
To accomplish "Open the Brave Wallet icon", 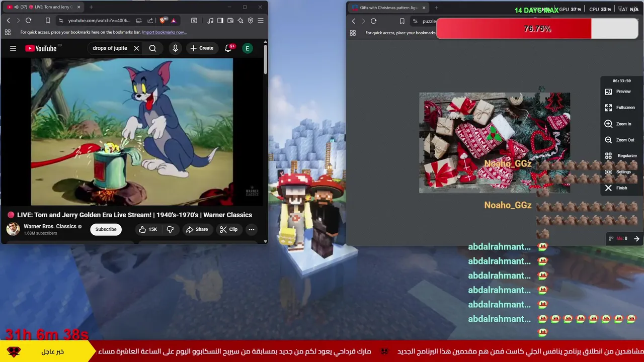I will click(230, 21).
